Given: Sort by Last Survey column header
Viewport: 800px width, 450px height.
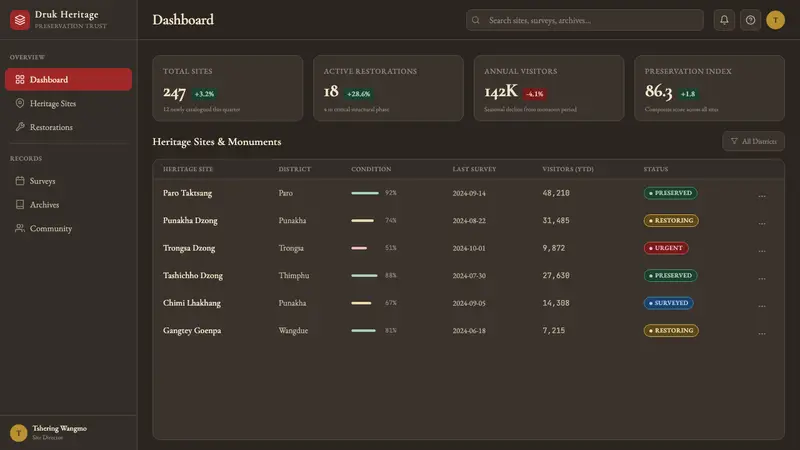Looking at the screenshot, I should point(474,169).
